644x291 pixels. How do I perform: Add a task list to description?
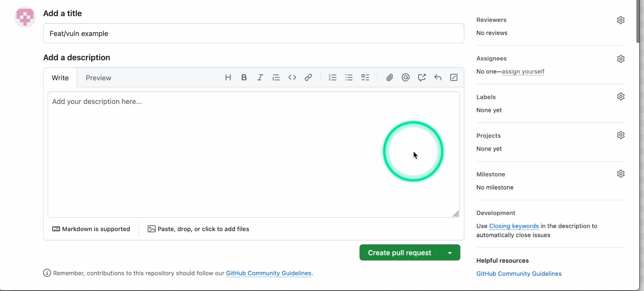[x=365, y=77]
